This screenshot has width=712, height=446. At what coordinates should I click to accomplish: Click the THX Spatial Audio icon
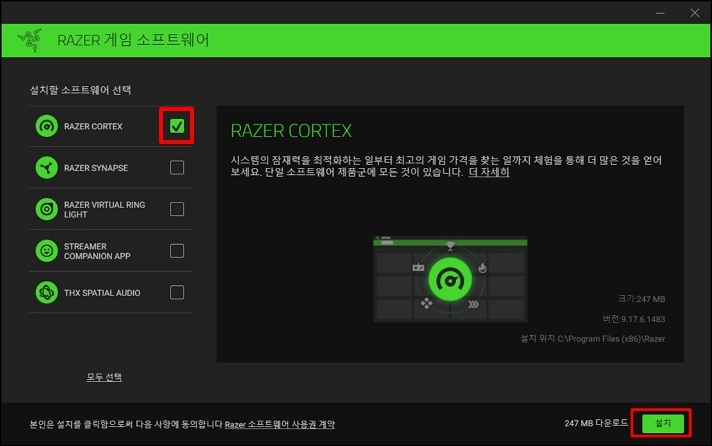pyautogui.click(x=47, y=292)
